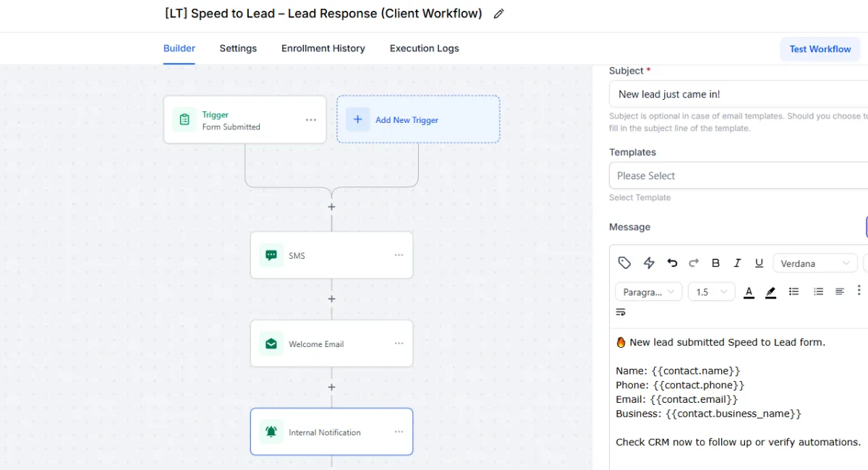Open the Builder tab
Screen dimensions: 868x470
pos(179,48)
